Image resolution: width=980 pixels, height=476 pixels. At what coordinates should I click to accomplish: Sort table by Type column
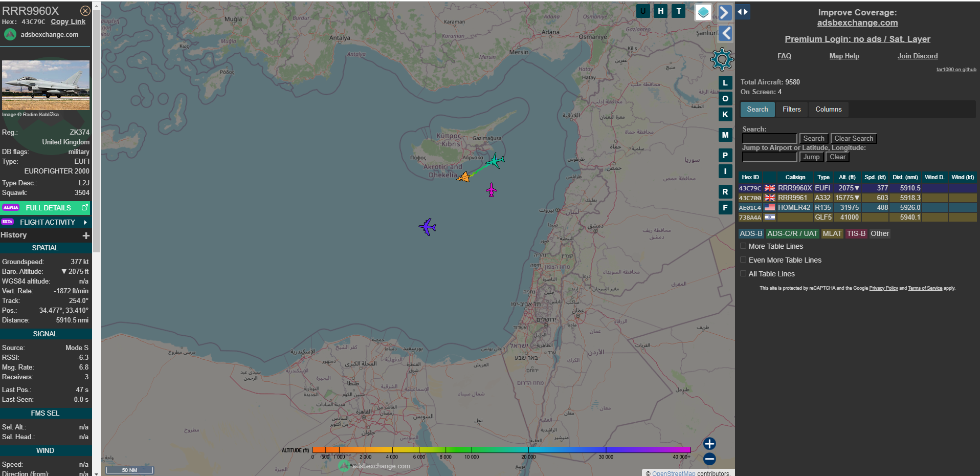point(823,177)
